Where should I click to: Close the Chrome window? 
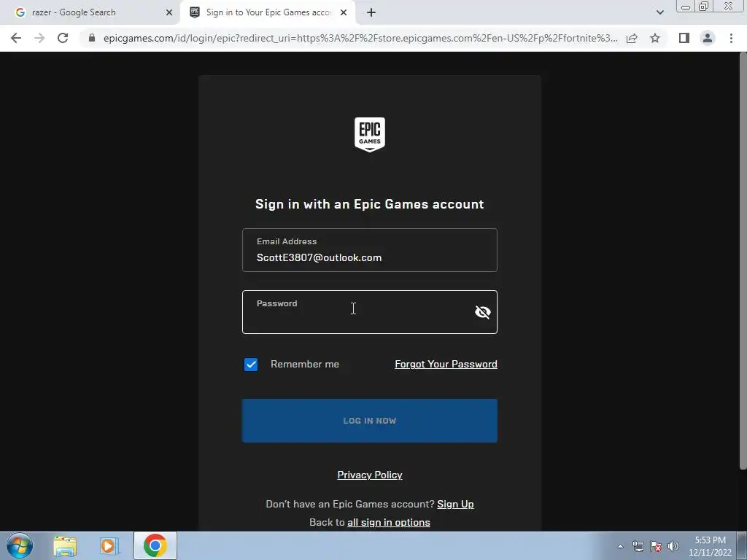(729, 7)
